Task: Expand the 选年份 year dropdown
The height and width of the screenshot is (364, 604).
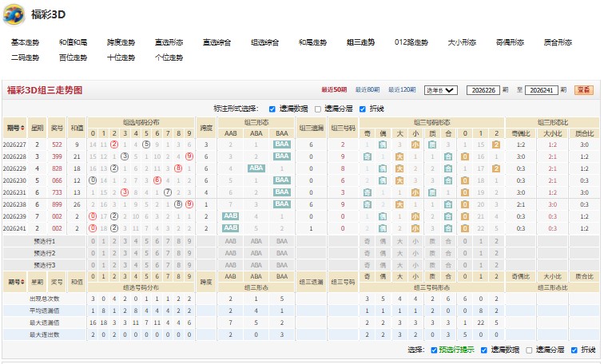Action: tap(441, 90)
